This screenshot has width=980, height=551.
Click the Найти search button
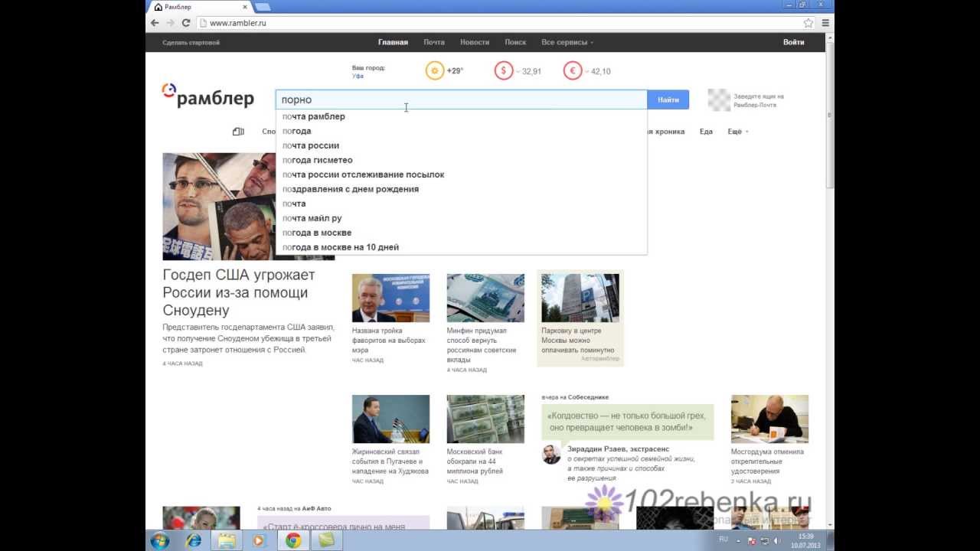click(x=668, y=99)
